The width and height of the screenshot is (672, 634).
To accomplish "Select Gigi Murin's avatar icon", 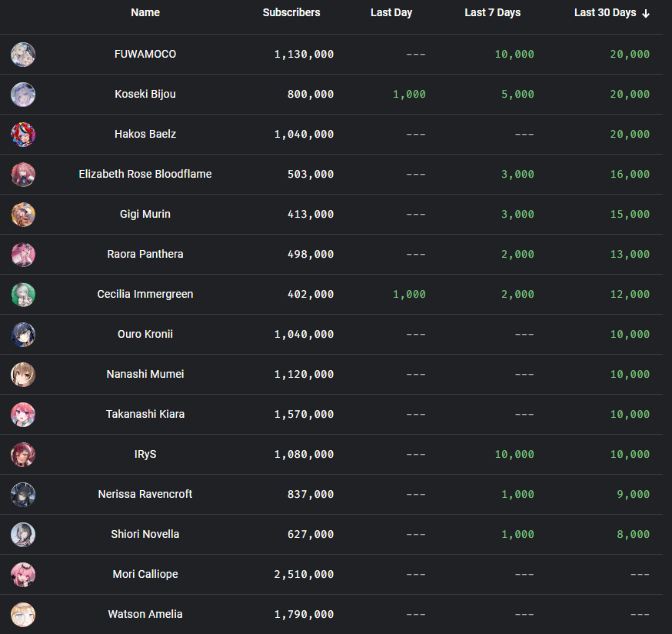I will point(23,215).
